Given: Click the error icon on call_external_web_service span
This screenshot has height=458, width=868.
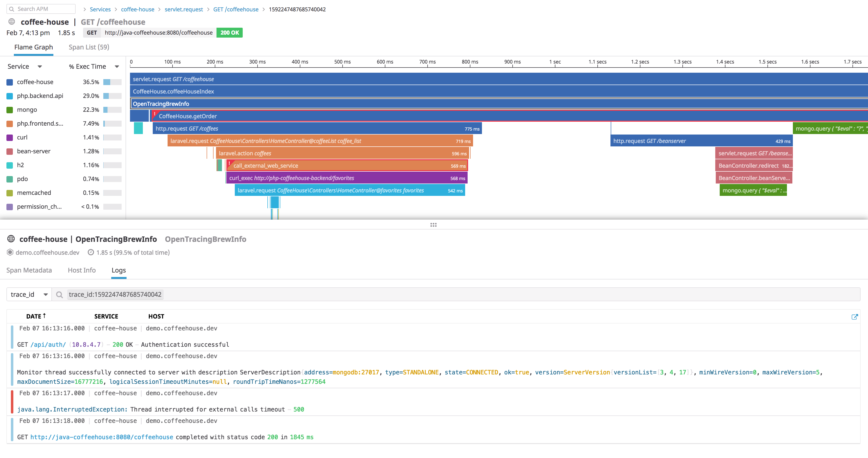Looking at the screenshot, I should click(x=229, y=163).
